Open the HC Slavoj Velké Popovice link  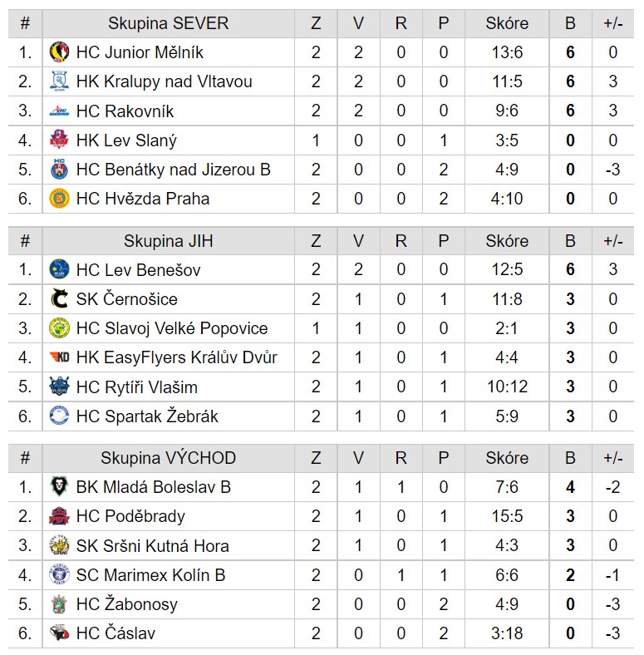(172, 328)
